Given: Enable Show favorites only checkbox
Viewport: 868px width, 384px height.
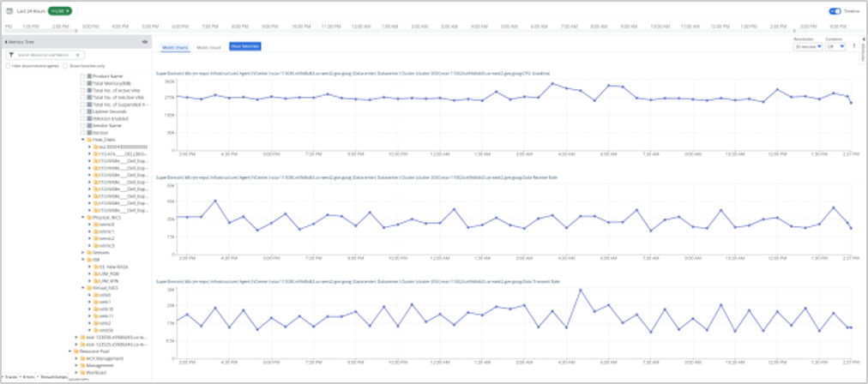Looking at the screenshot, I should tap(65, 66).
